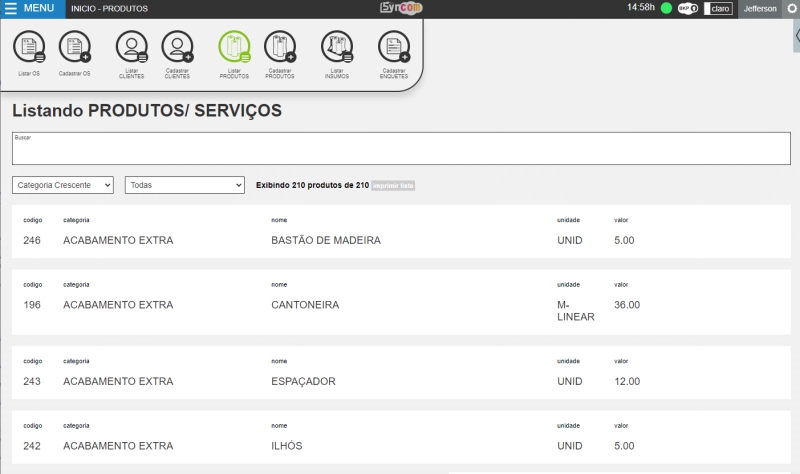This screenshot has width=800, height=474.
Task: Click product code 243
Action: coord(32,381)
